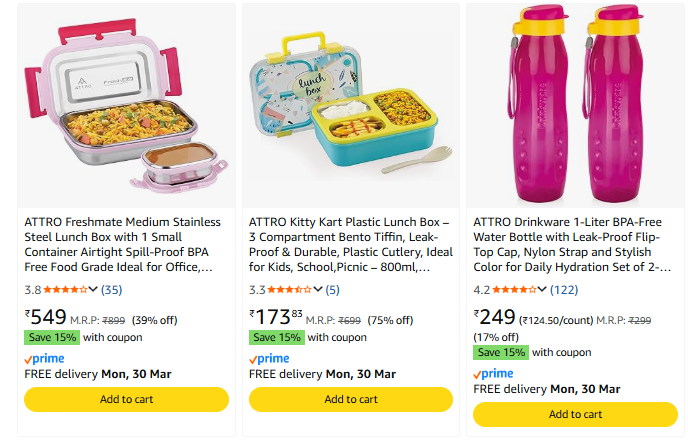688x443 pixels.
Task: Add Kitty Kart lunch box to cart
Action: pos(351,399)
